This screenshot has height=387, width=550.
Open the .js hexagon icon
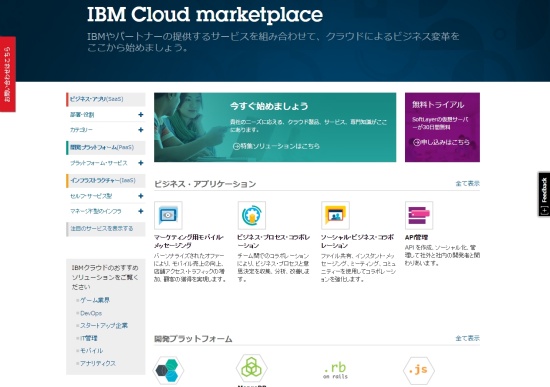pos(419,370)
